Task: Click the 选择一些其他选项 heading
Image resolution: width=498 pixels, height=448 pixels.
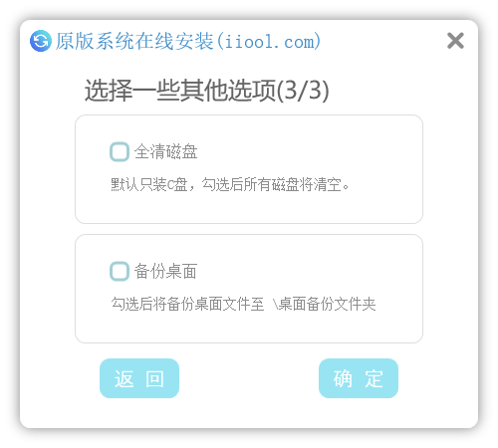Action: (x=180, y=91)
